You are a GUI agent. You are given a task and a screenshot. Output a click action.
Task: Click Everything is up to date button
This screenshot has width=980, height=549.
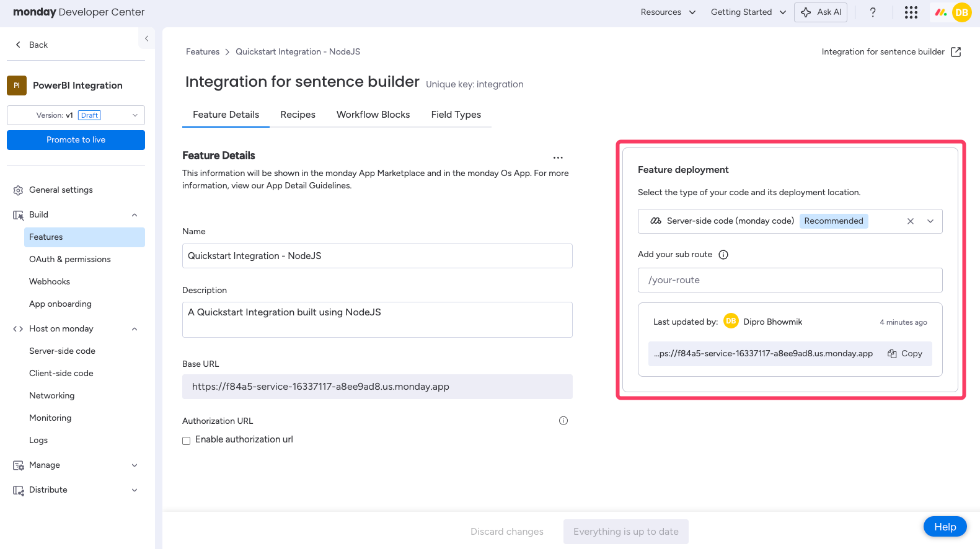click(626, 532)
